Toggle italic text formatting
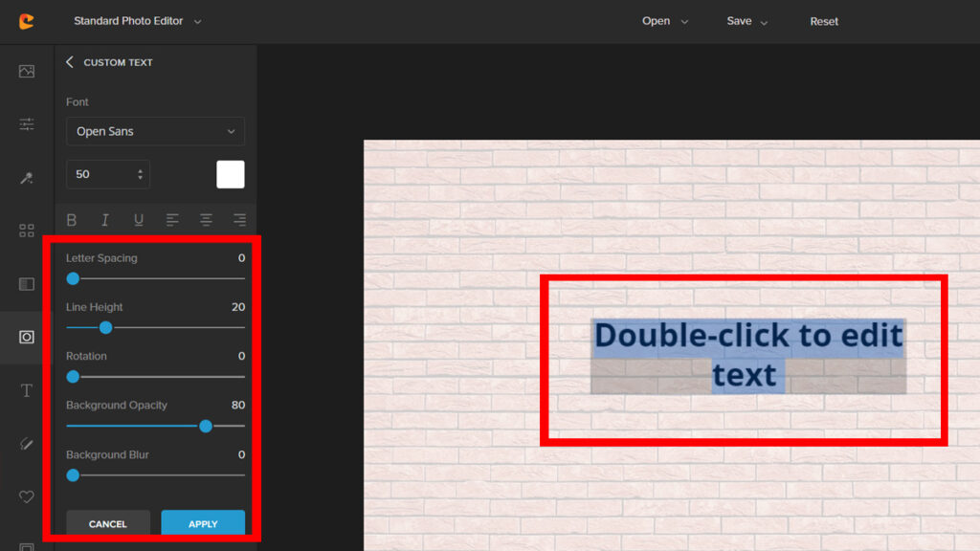The width and height of the screenshot is (980, 551). tap(105, 220)
